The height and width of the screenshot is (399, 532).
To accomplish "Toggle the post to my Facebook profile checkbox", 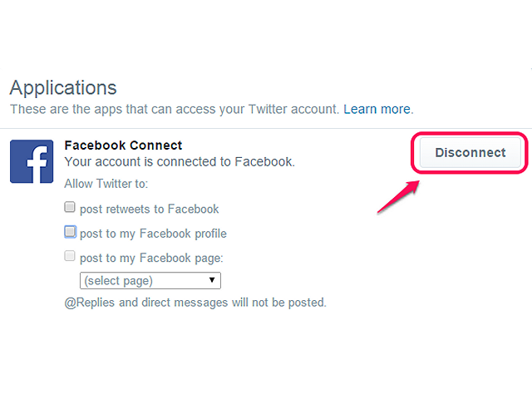I will point(70,232).
